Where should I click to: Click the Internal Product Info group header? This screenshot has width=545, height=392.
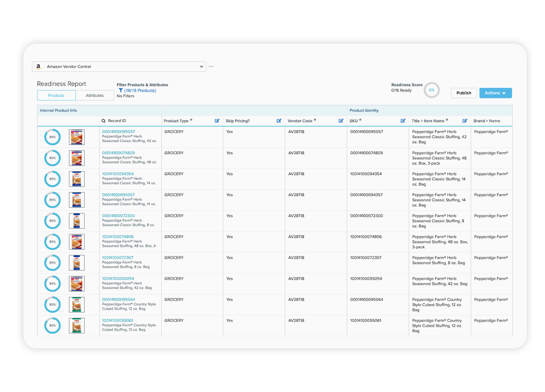click(58, 111)
